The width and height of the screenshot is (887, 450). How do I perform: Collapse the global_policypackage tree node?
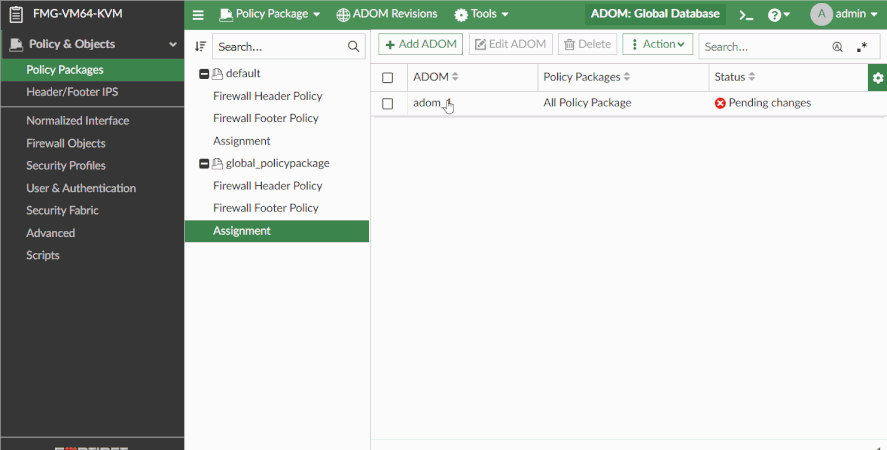click(204, 164)
